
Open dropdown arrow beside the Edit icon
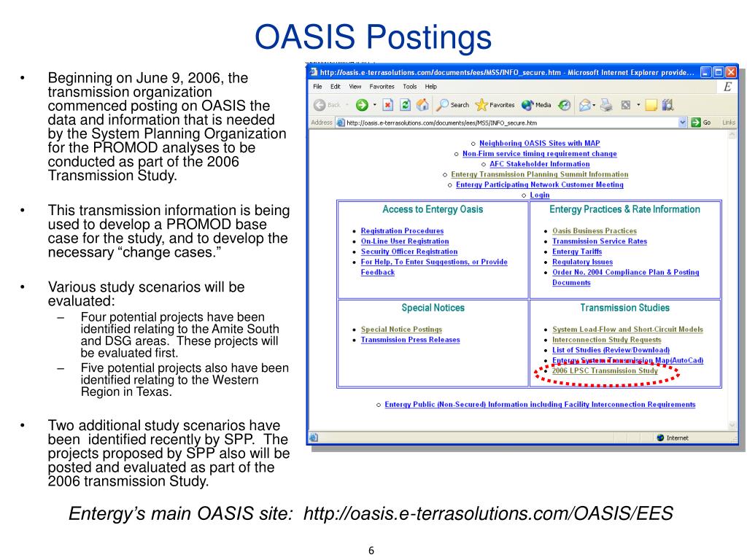click(x=638, y=105)
